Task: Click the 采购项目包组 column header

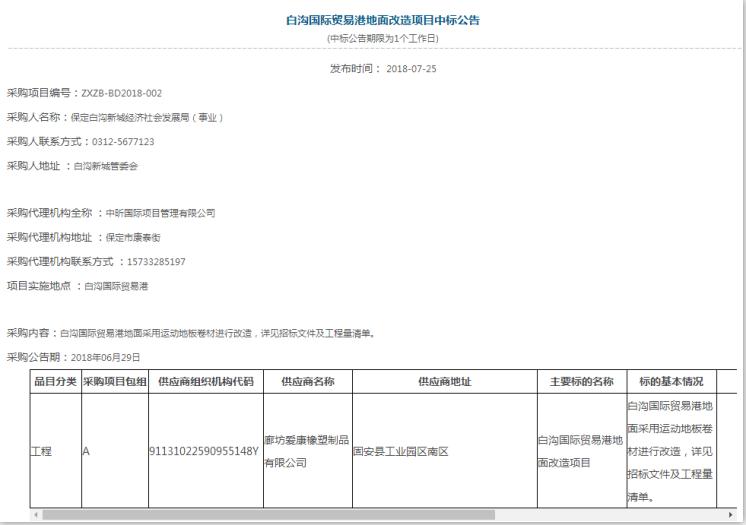Action: pyautogui.click(x=114, y=382)
